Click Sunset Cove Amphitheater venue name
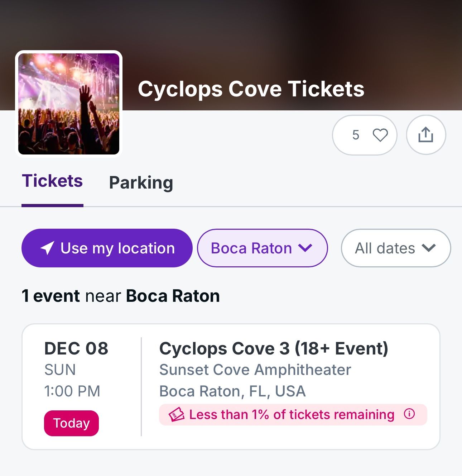The image size is (462, 476). 255,370
